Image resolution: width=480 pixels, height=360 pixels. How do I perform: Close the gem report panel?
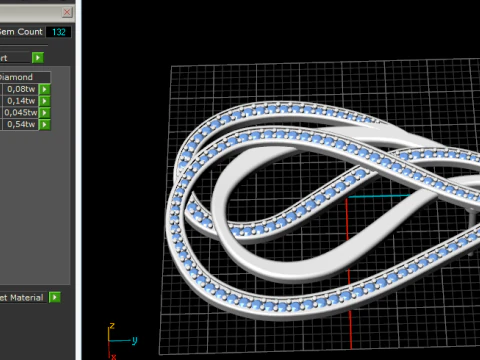[x=67, y=12]
